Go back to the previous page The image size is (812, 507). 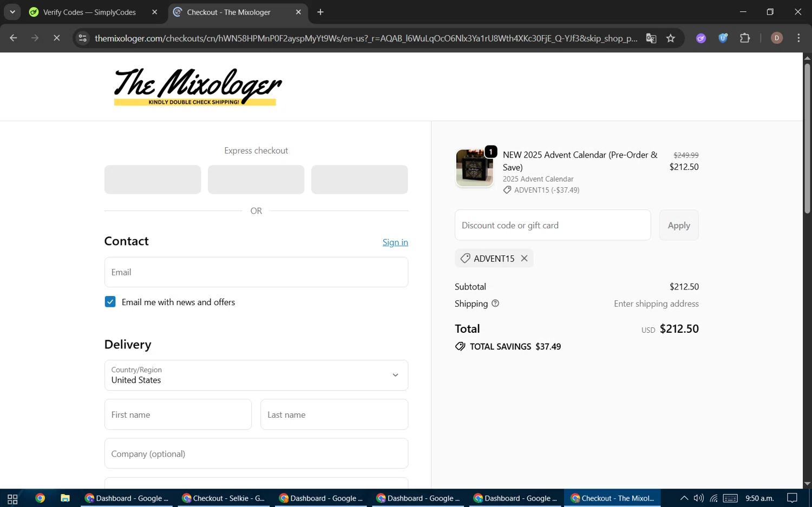(x=14, y=38)
